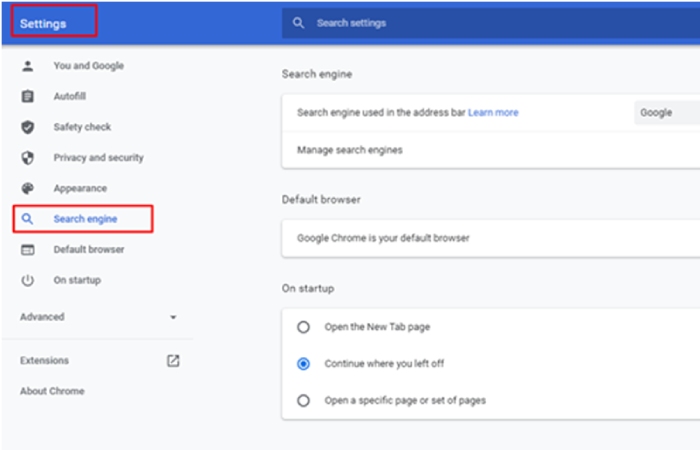Open Manage search engines
Screen dimensions: 700x450
(x=491, y=150)
